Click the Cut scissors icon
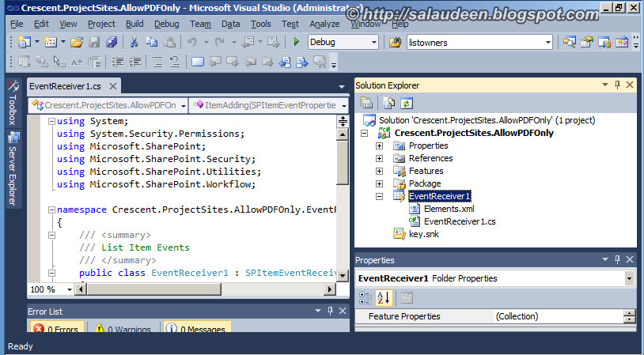 (134, 42)
